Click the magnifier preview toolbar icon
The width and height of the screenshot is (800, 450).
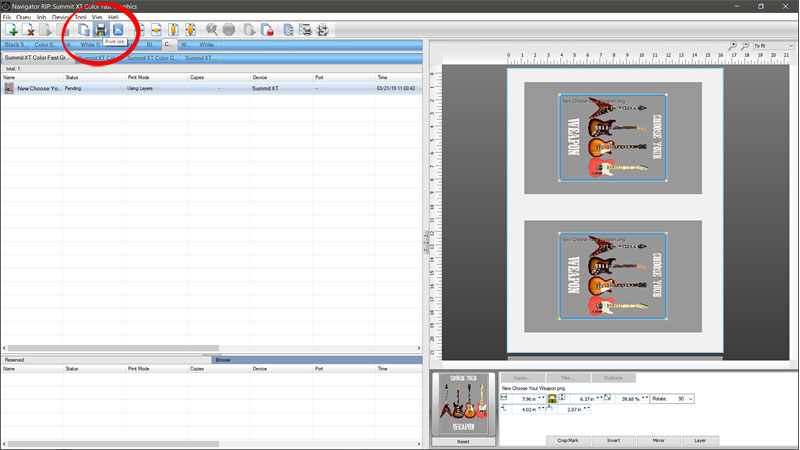212,30
